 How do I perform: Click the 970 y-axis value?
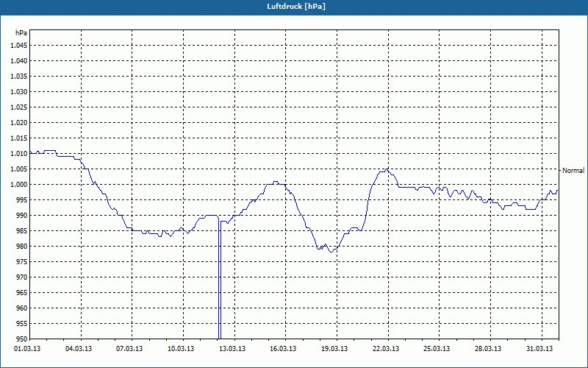(22, 277)
